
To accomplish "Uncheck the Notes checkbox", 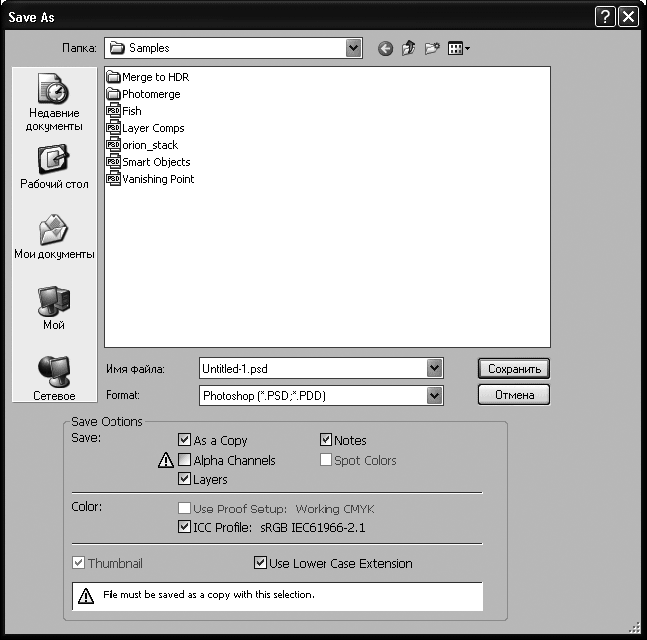I will (326, 440).
